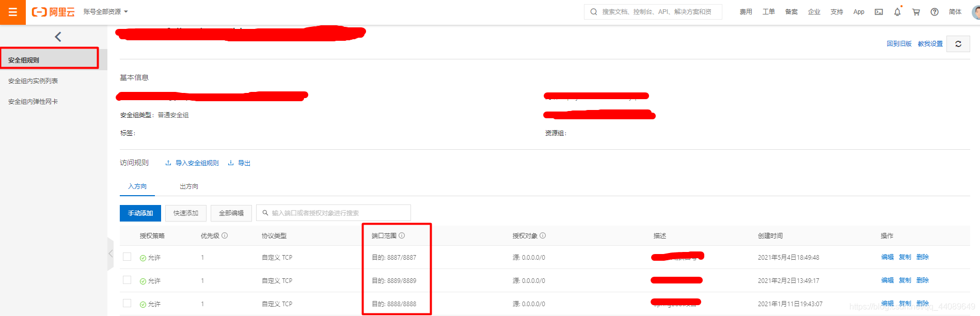Check the 8887/8887 rule checkbox
Screen dimensions: 980x316
[x=127, y=257]
